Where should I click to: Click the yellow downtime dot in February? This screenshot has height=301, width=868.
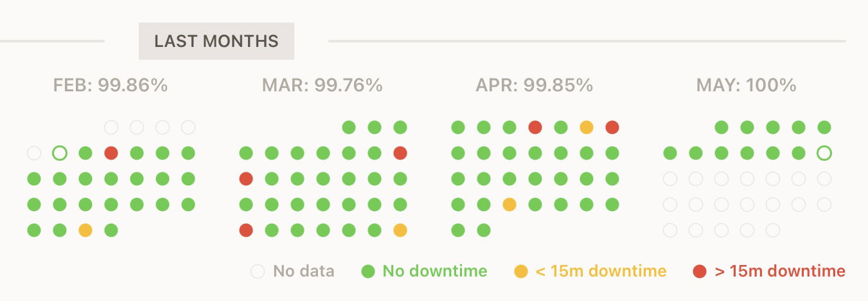[85, 230]
